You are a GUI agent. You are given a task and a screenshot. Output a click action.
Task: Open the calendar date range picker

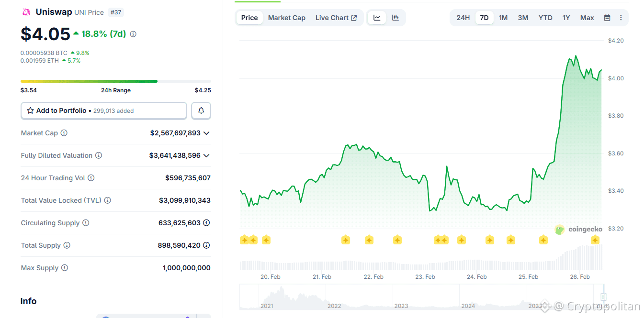tap(607, 18)
